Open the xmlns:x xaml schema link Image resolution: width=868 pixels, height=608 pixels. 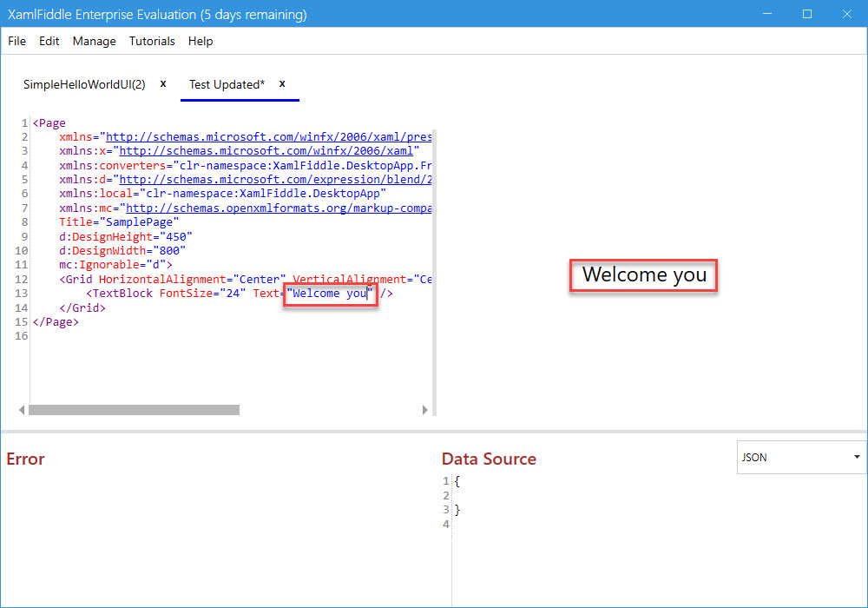(x=266, y=150)
